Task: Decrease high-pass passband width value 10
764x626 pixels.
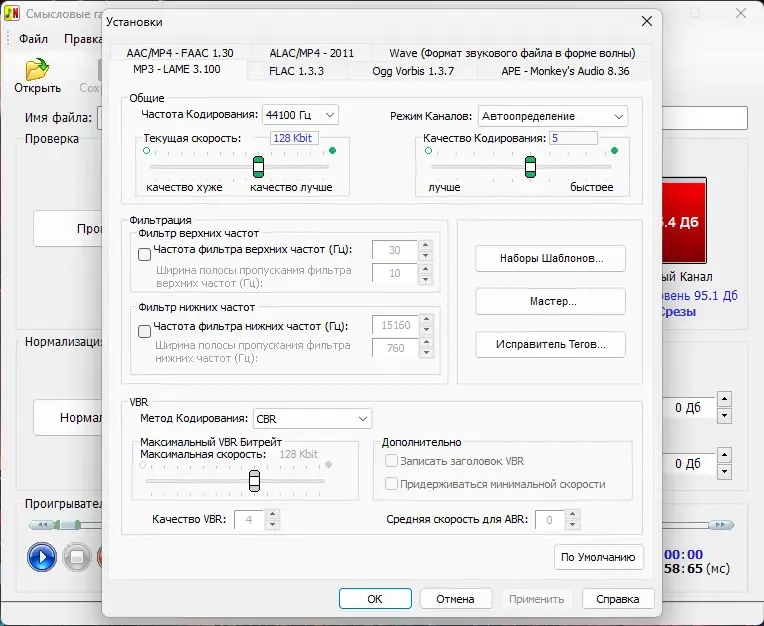Action: coord(425,279)
